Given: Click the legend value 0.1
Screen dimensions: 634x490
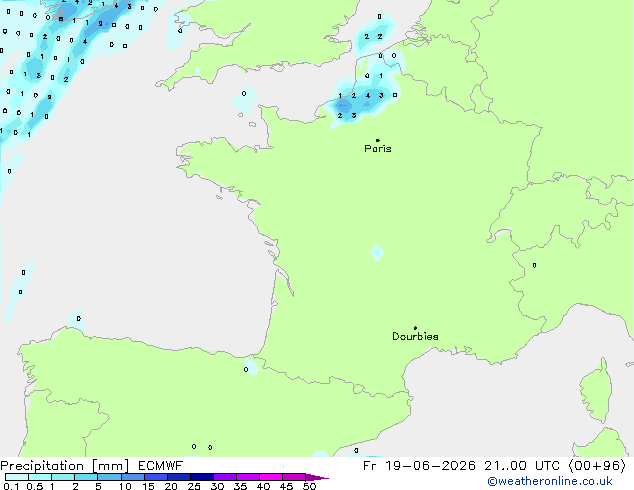Looking at the screenshot, I should click(11, 486).
